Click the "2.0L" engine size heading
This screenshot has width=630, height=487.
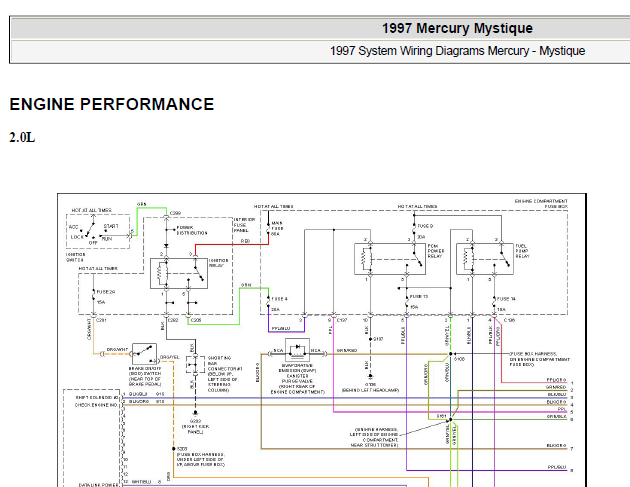click(22, 137)
